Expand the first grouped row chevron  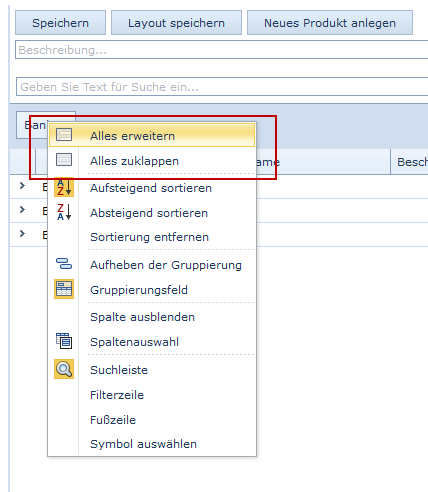[22, 186]
